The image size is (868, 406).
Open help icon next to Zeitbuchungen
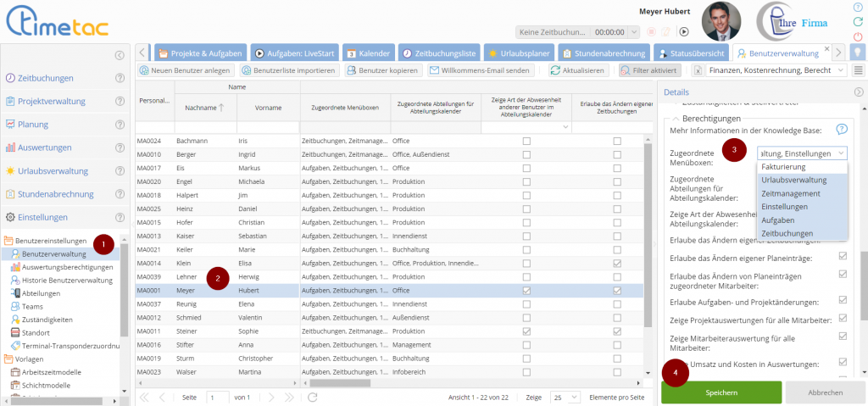120,78
